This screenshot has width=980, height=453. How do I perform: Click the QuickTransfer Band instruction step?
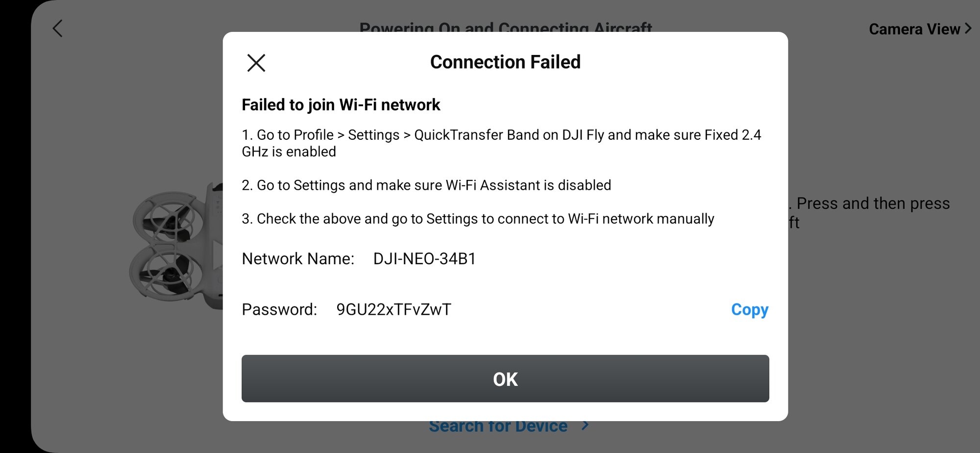tap(501, 143)
